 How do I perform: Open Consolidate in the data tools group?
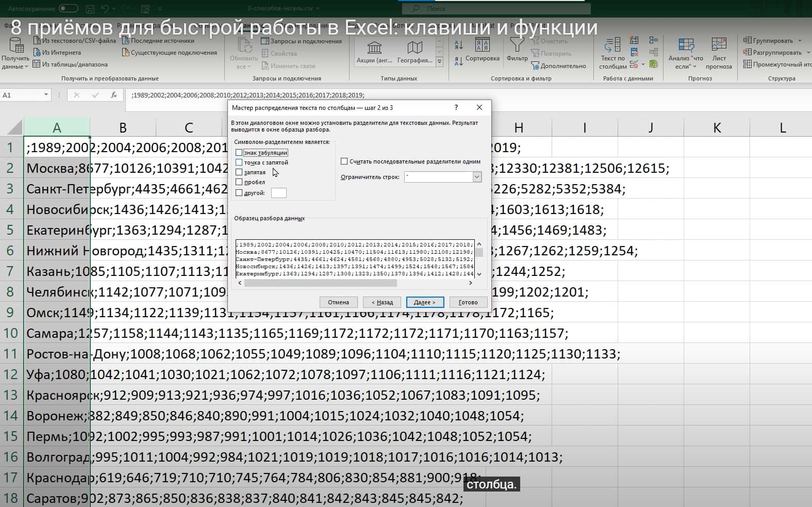tap(653, 40)
